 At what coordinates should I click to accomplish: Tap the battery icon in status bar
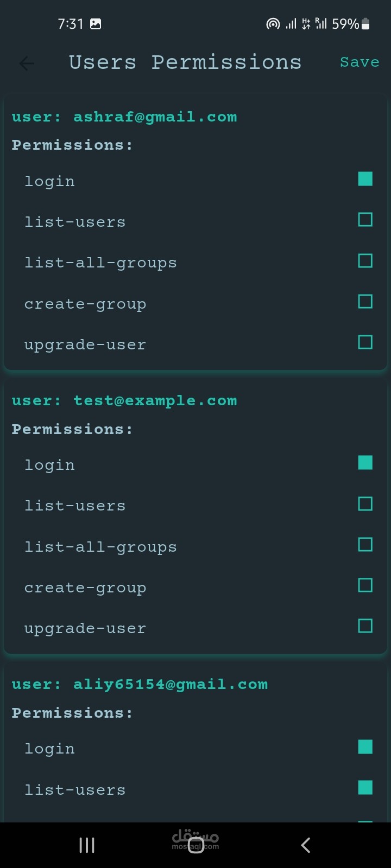pos(365,24)
